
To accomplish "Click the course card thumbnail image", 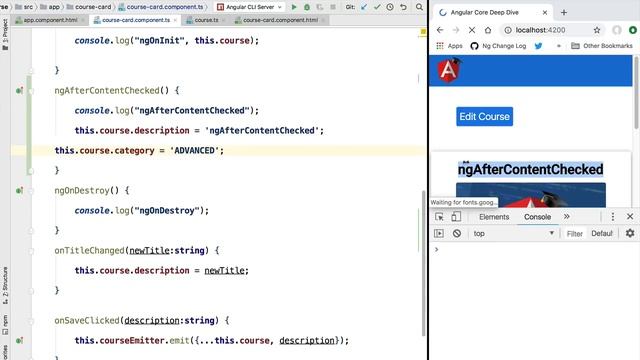I will click(x=531, y=195).
